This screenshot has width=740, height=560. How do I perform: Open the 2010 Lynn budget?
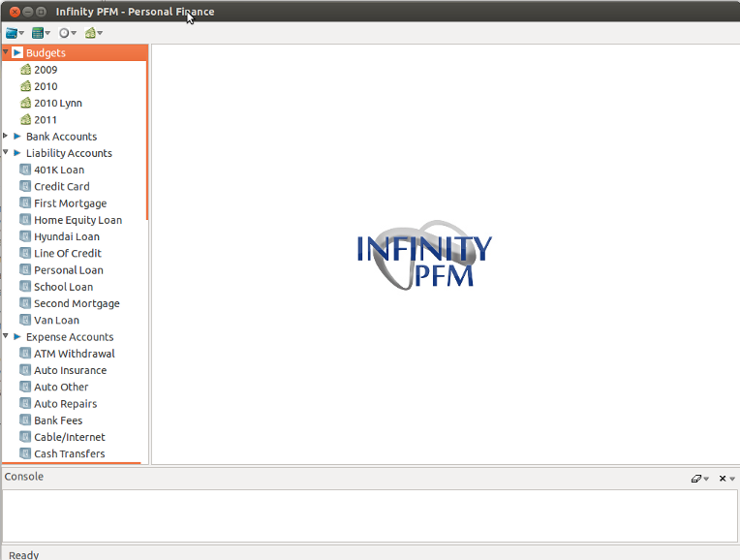(57, 103)
